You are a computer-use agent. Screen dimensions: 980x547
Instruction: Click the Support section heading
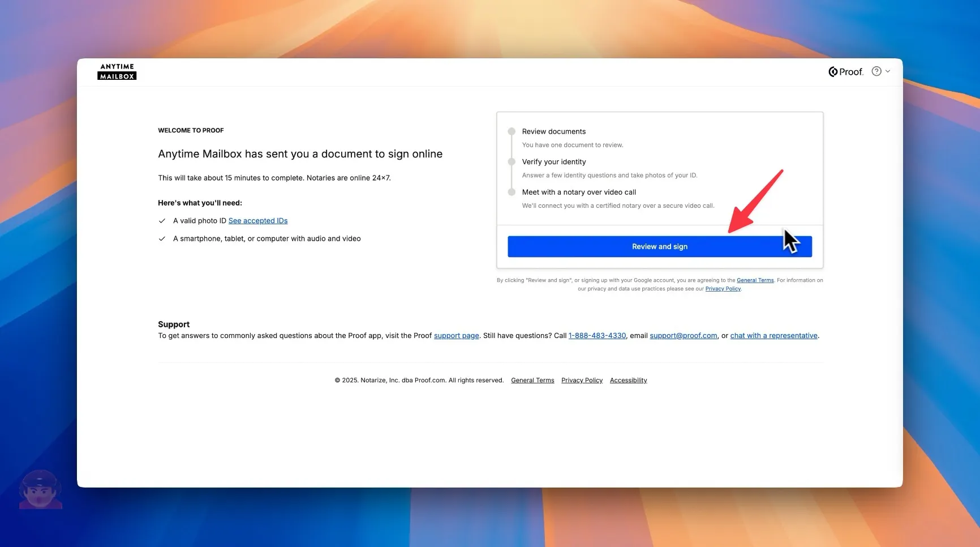tap(174, 324)
